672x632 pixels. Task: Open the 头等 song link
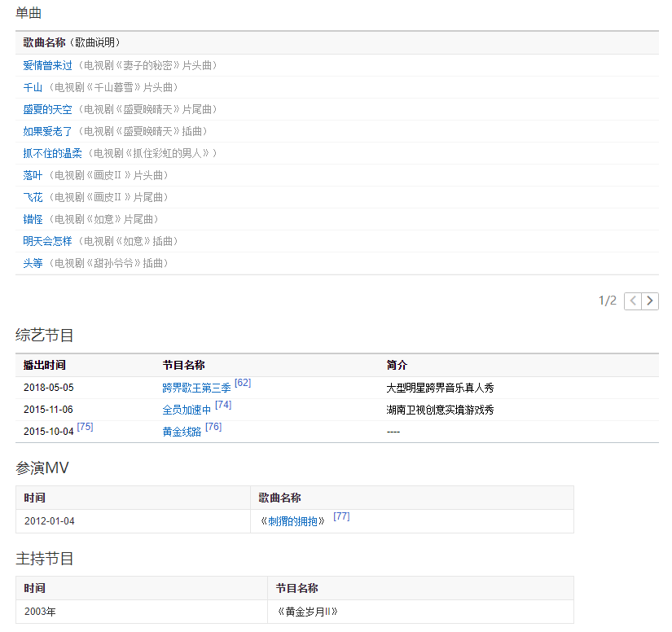(33, 263)
